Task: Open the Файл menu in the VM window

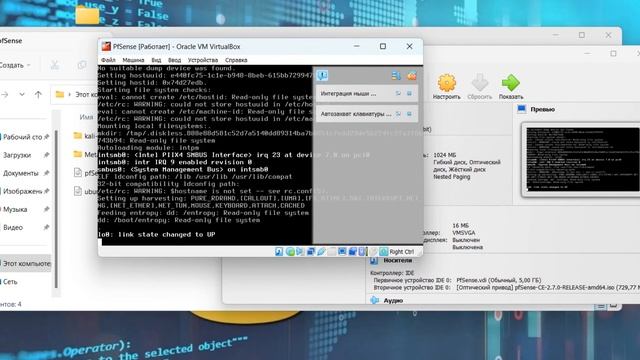Action: (x=108, y=60)
